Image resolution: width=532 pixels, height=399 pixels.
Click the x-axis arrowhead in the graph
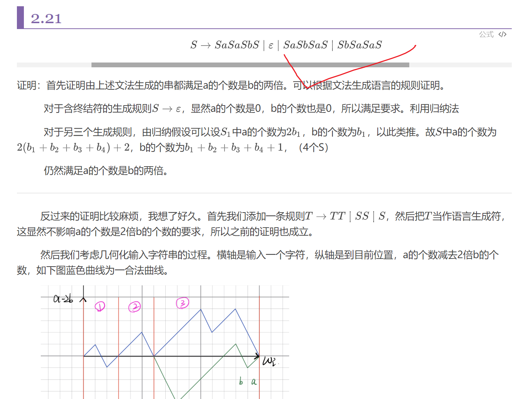257,356
